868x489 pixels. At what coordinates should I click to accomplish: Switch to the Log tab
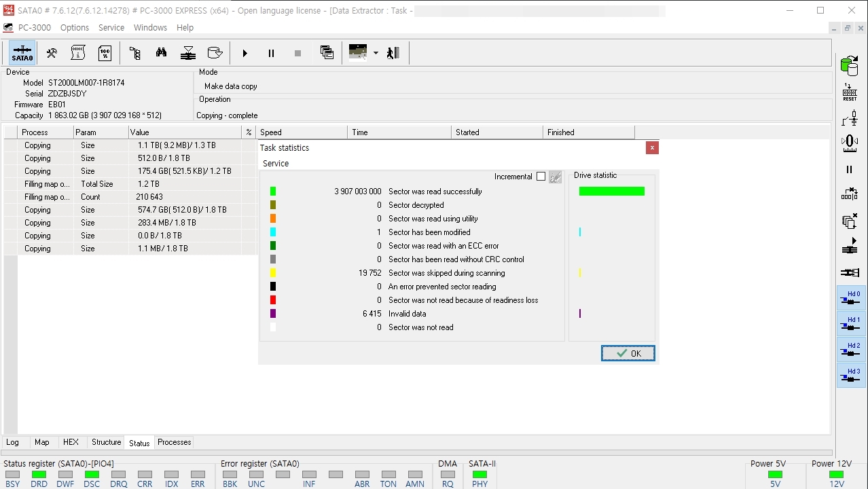pyautogui.click(x=12, y=442)
